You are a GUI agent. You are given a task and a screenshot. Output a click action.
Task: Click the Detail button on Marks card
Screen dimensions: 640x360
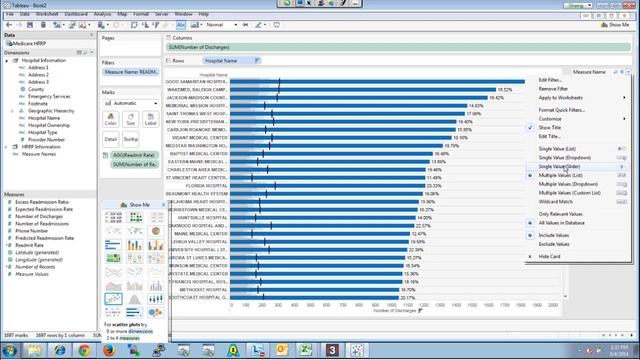coord(111,139)
